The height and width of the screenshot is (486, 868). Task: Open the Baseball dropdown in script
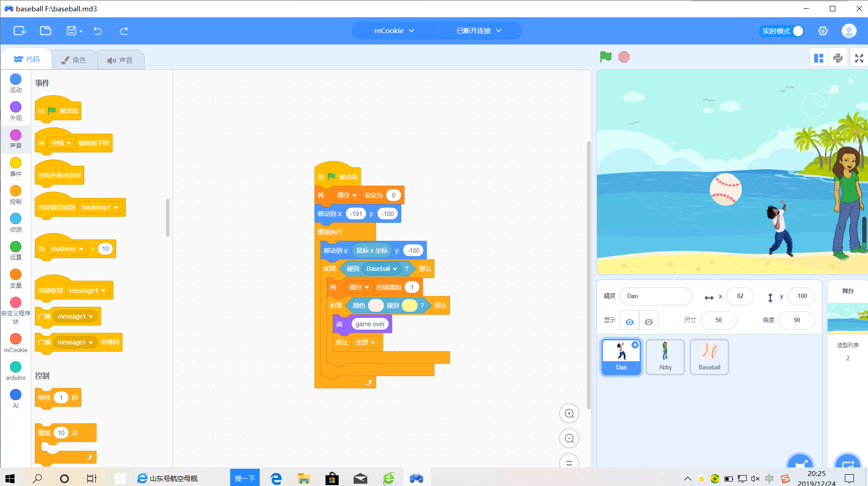[382, 269]
